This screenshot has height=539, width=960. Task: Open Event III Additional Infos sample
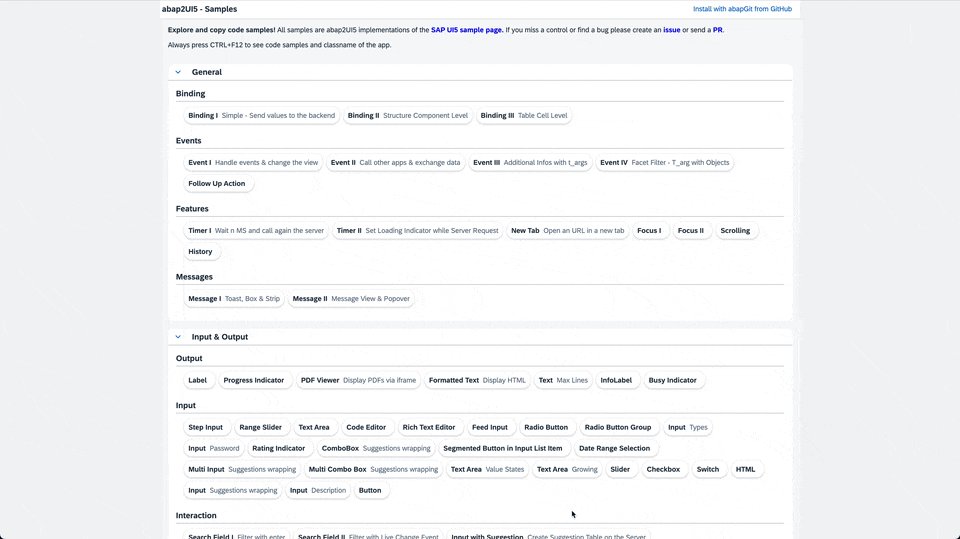point(530,162)
